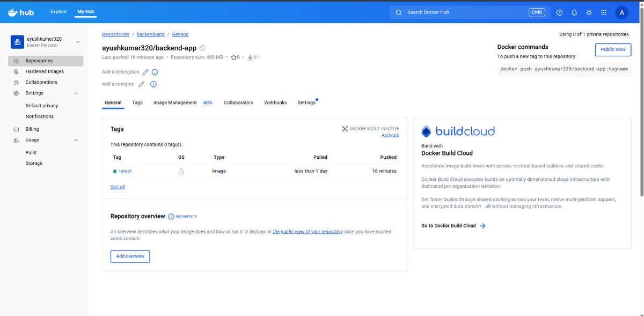Open the help question mark icon
The height and width of the screenshot is (316, 644).
pyautogui.click(x=559, y=12)
